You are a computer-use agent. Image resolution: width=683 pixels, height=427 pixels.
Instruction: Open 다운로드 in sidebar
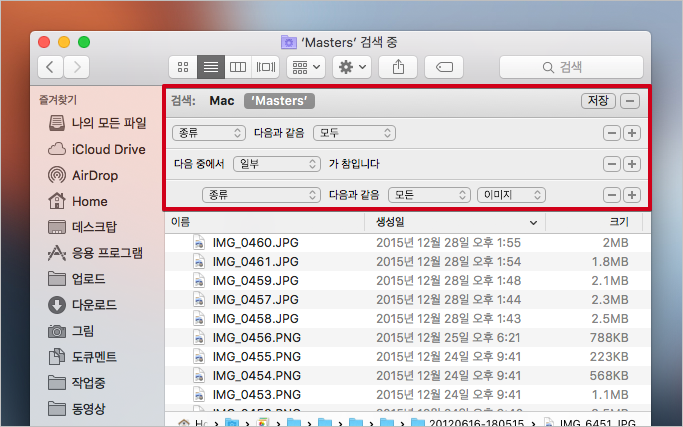82,305
